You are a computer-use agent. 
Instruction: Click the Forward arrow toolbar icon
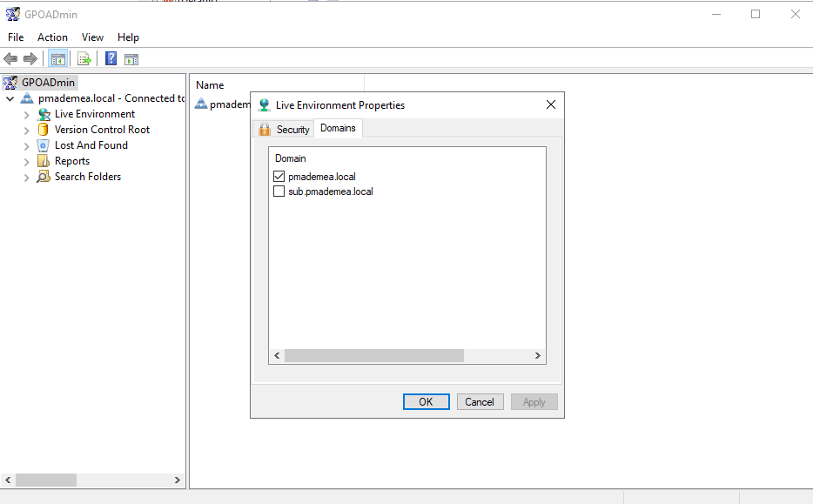(x=30, y=59)
